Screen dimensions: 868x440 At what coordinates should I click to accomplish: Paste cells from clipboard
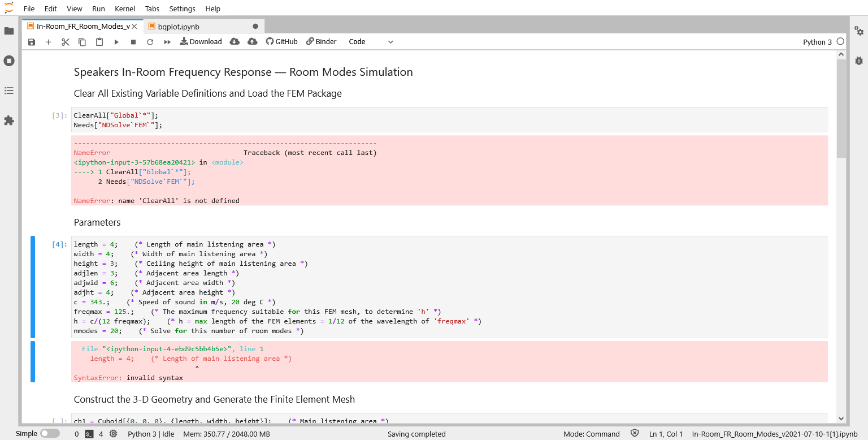coord(99,42)
